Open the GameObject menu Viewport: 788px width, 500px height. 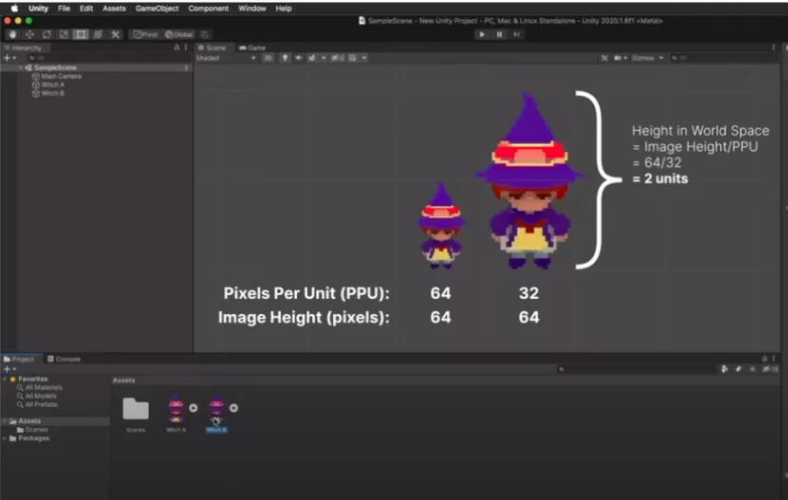click(x=157, y=9)
